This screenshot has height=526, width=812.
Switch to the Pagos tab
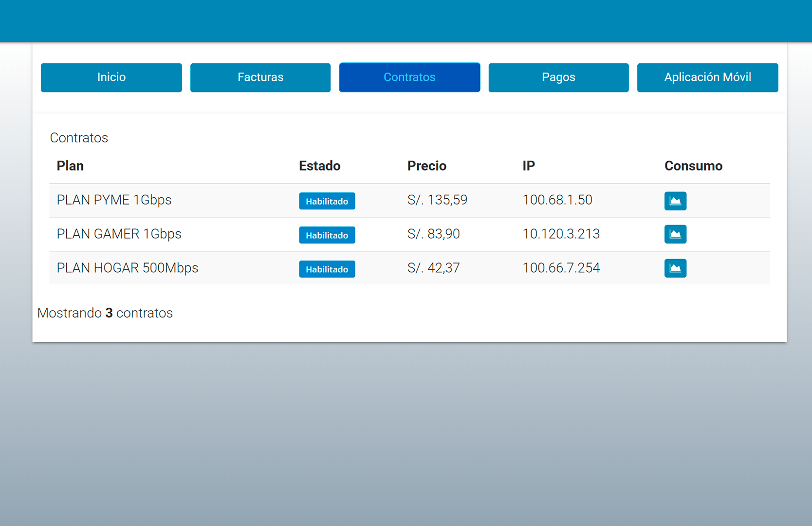[558, 77]
